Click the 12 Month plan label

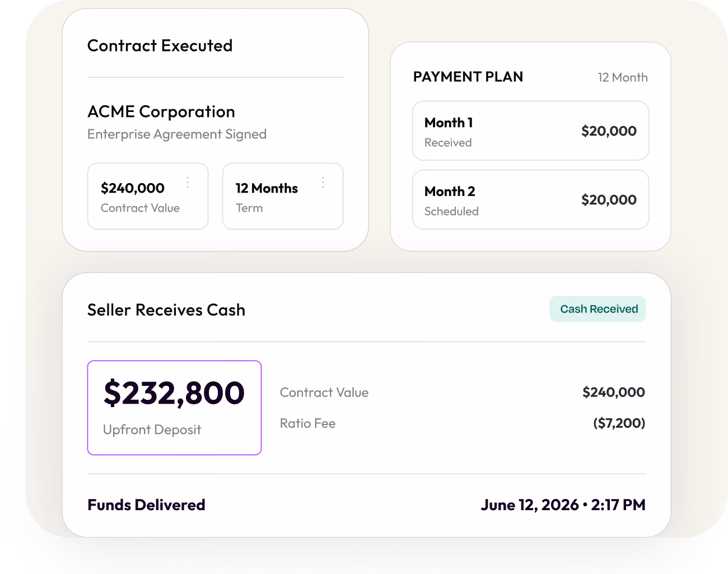point(623,77)
